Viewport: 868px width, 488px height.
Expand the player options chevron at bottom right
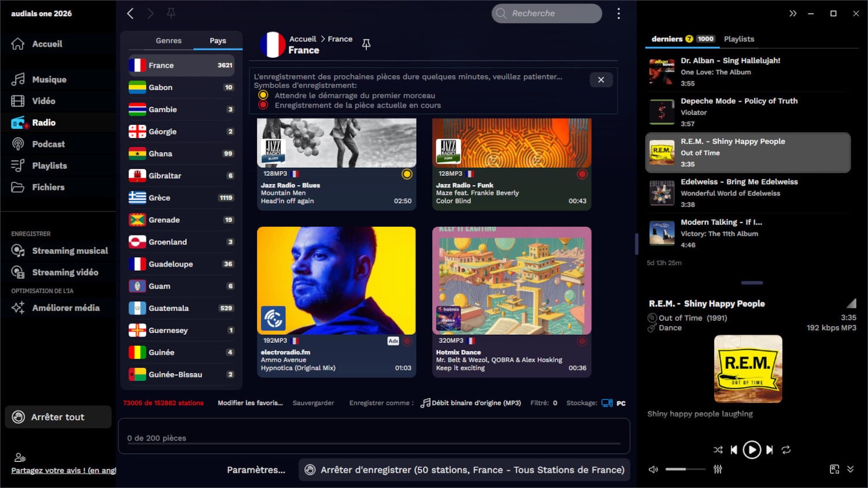click(850, 469)
